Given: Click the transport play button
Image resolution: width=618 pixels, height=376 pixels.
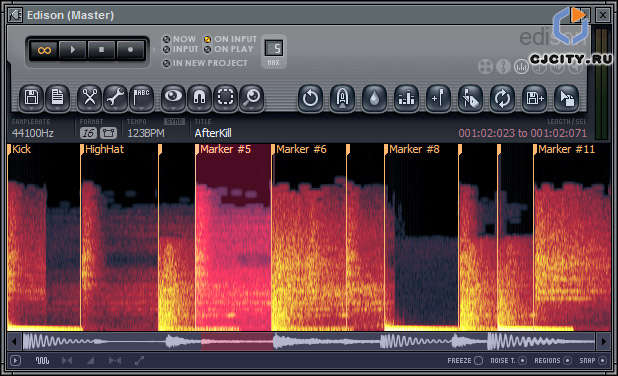Looking at the screenshot, I should point(73,50).
